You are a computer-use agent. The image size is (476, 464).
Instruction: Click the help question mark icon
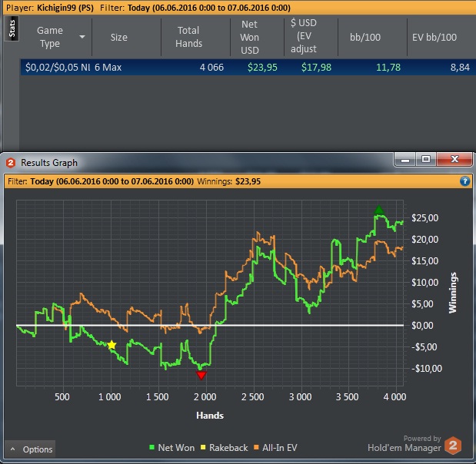(x=464, y=181)
